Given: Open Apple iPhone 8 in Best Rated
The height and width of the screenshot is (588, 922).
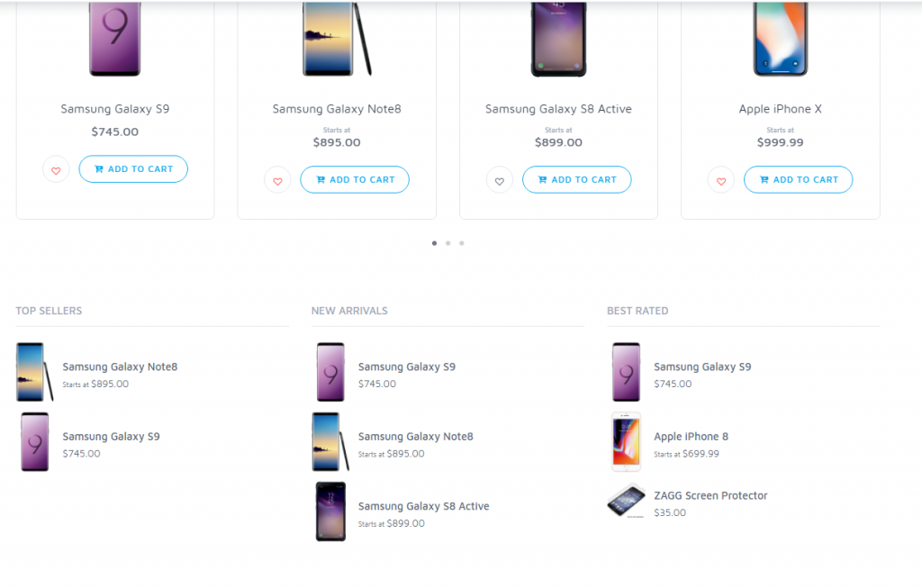Looking at the screenshot, I should pos(691,437).
